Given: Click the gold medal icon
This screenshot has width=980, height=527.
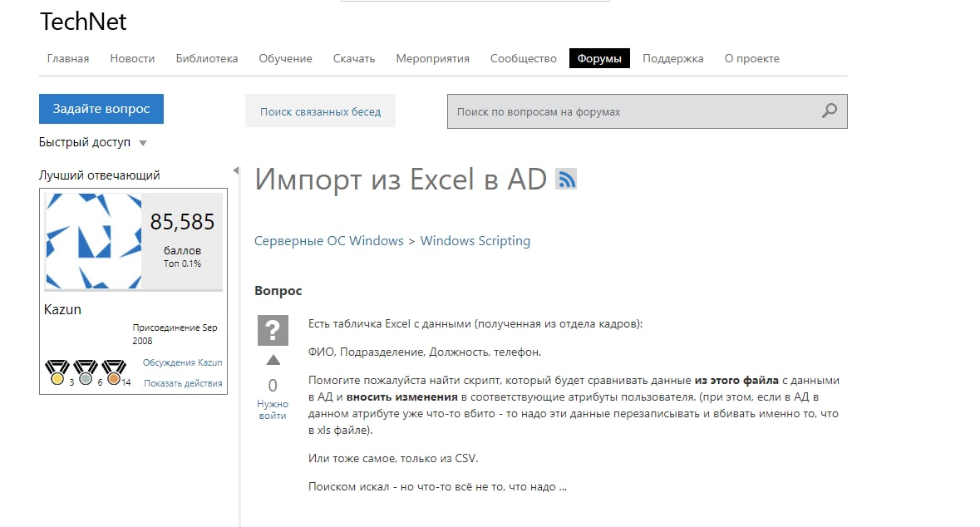Looking at the screenshot, I should [x=57, y=372].
